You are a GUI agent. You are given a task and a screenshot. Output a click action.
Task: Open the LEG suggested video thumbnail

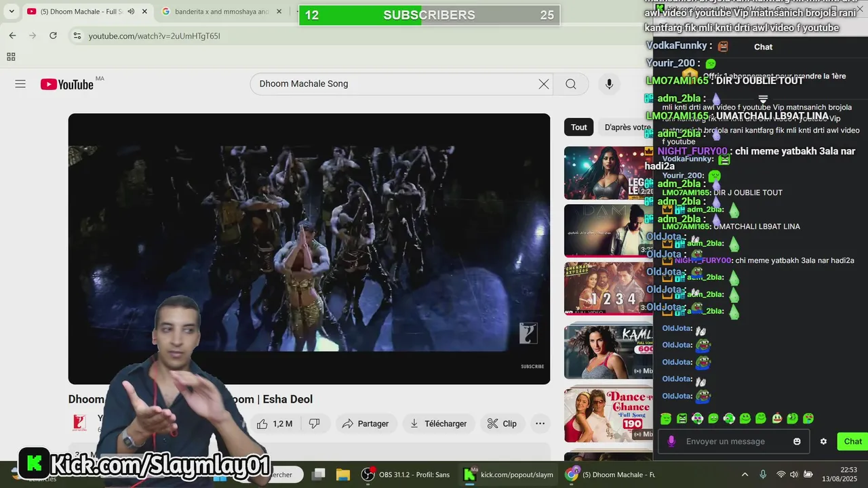608,172
